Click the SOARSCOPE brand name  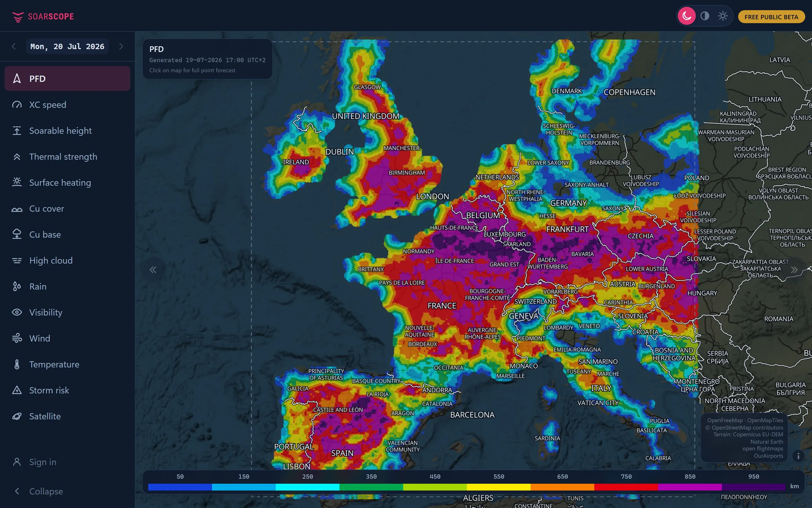click(x=51, y=16)
